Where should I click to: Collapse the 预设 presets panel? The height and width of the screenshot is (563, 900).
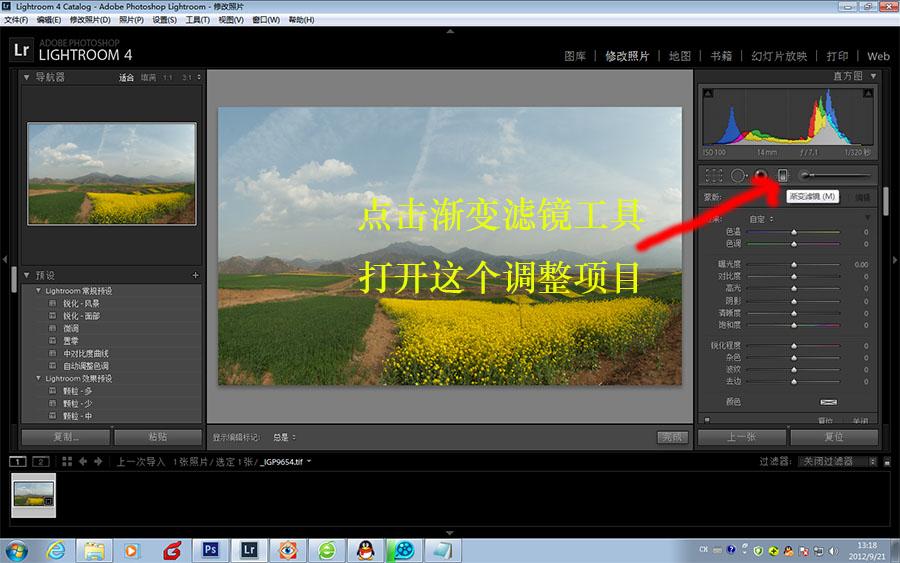[x=26, y=275]
